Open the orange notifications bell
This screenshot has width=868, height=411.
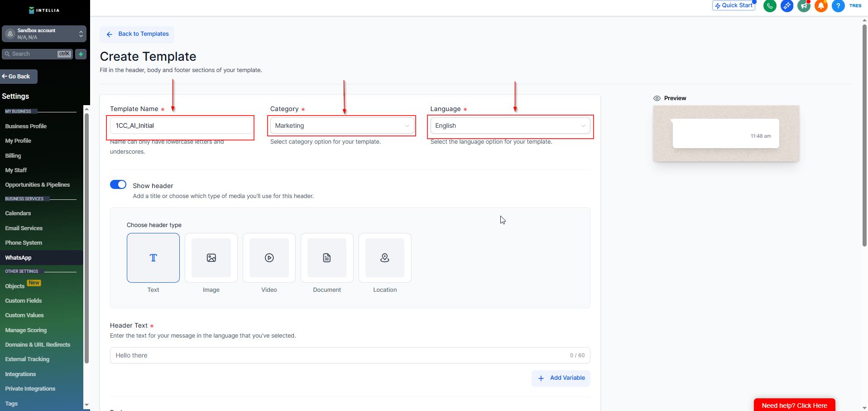tap(821, 6)
